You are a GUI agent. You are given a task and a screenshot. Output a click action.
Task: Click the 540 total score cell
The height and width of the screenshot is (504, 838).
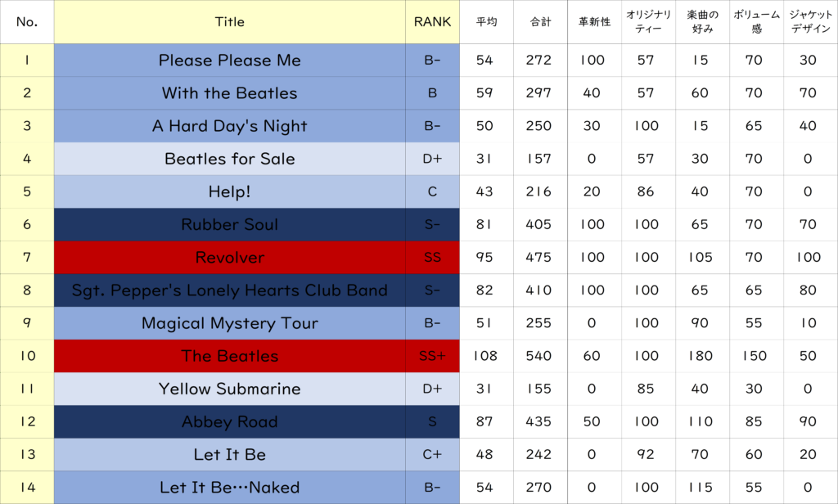(x=539, y=356)
